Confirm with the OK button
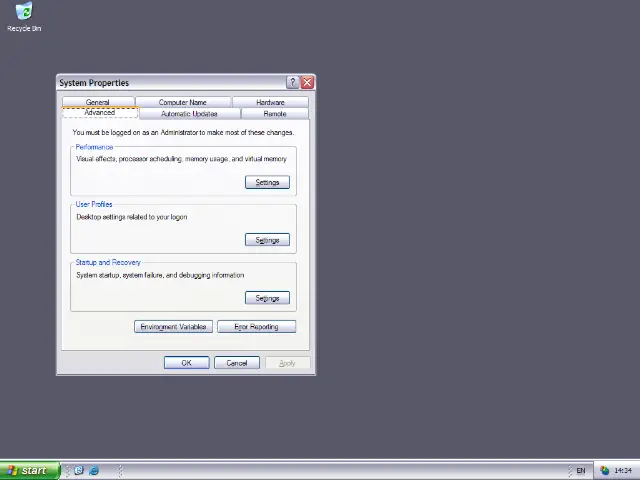The width and height of the screenshot is (640, 480). pyautogui.click(x=187, y=363)
